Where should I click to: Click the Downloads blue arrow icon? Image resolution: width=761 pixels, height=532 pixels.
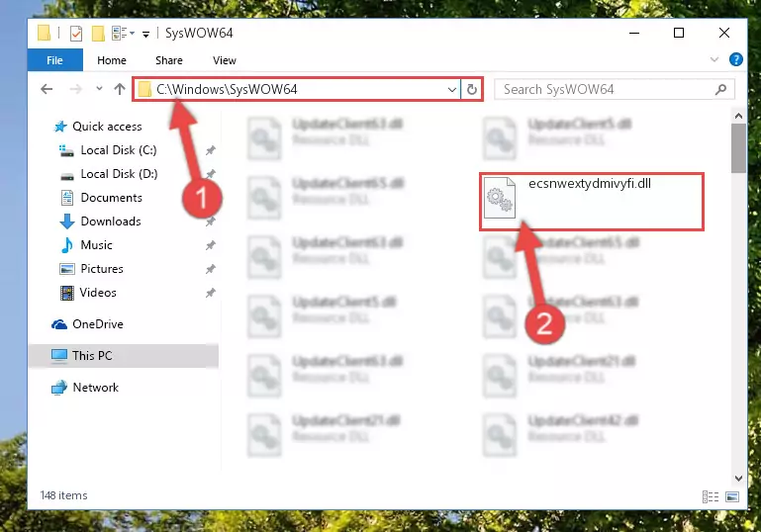[x=67, y=222]
